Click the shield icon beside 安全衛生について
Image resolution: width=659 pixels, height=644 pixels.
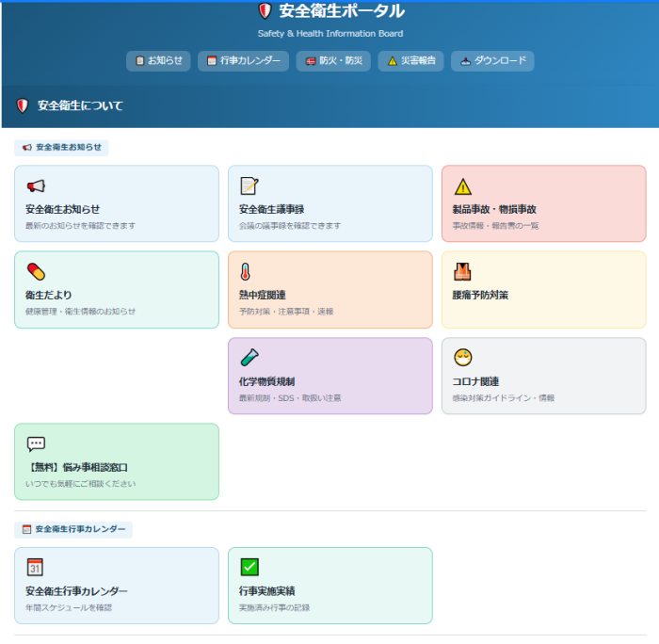pyautogui.click(x=23, y=105)
